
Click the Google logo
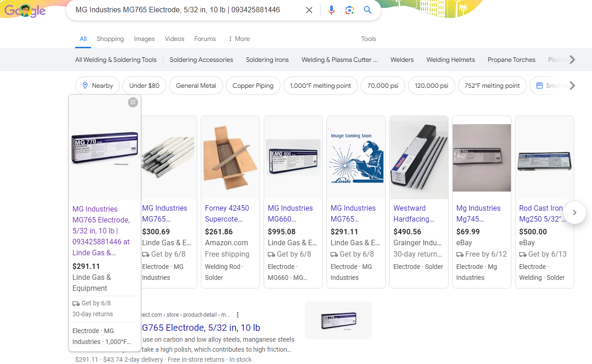coord(25,10)
